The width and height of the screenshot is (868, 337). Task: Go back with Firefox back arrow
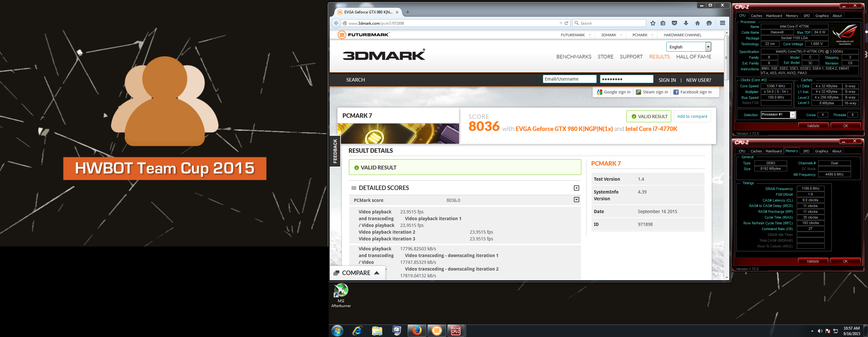pos(335,23)
